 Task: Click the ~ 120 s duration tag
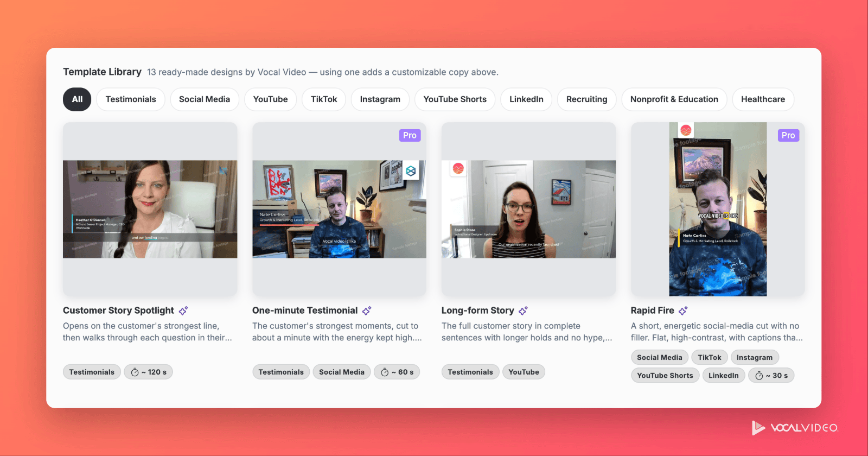tap(149, 372)
